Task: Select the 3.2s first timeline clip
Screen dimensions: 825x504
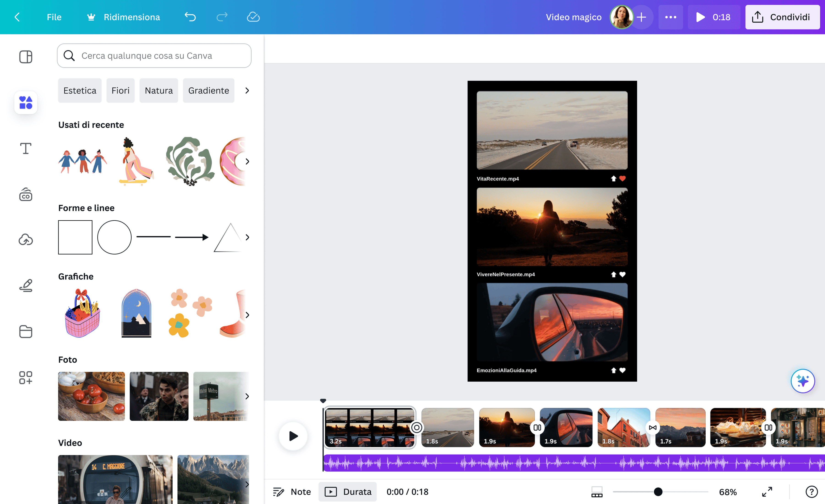Action: click(370, 427)
